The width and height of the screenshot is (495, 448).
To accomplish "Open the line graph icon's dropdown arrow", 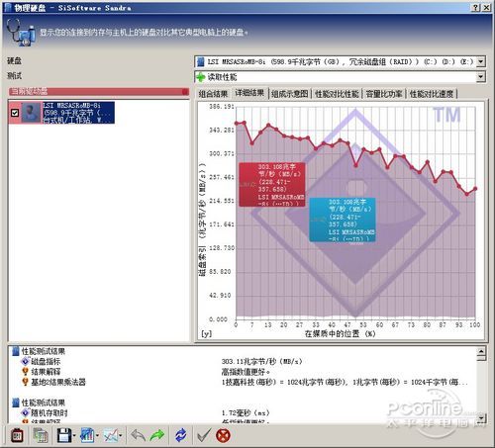I will click(x=121, y=436).
